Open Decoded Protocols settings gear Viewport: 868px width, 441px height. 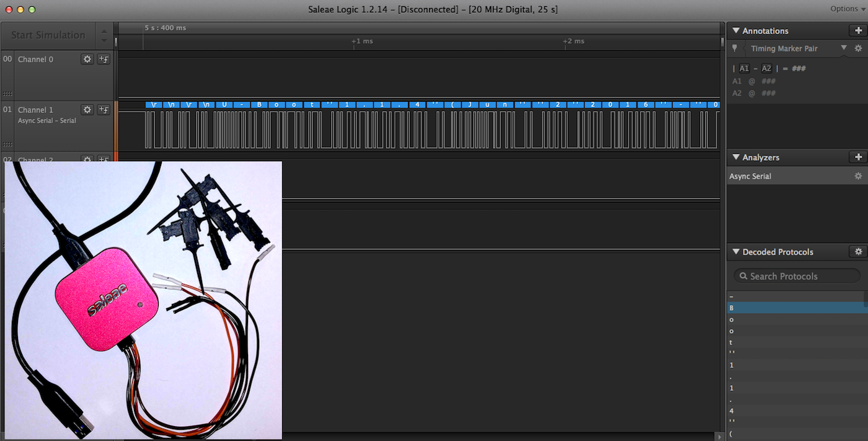[x=858, y=252]
